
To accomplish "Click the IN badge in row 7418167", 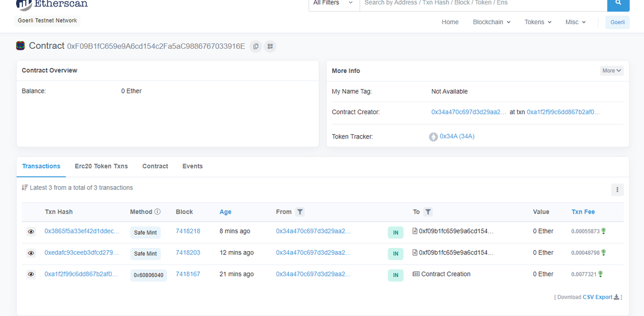I will [x=396, y=275].
